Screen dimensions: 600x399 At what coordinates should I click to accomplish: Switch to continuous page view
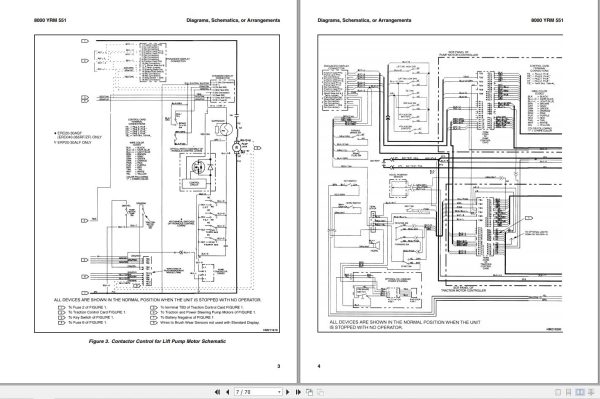click(x=569, y=392)
